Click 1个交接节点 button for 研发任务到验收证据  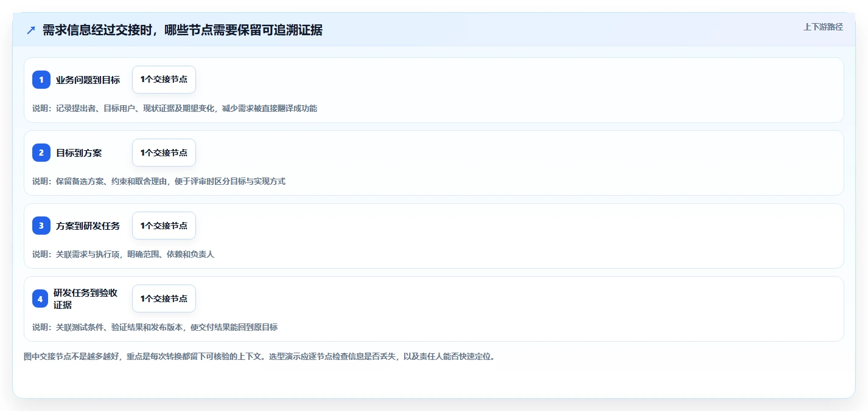click(164, 299)
